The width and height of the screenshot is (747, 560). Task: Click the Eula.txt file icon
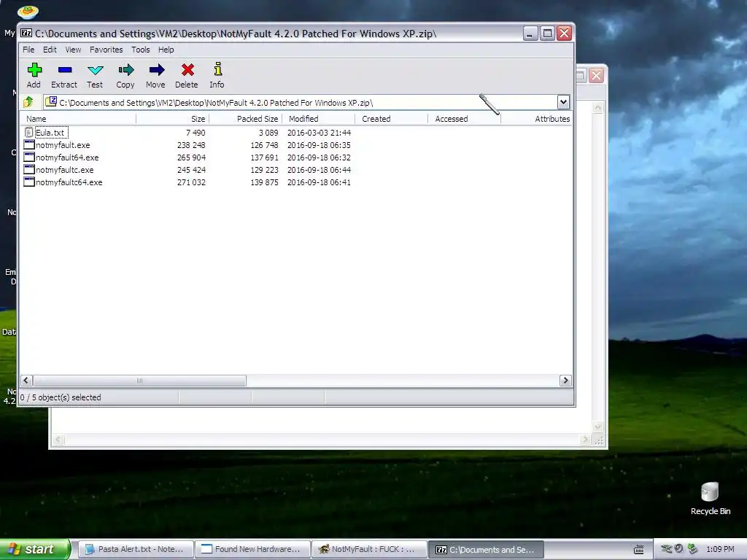click(x=29, y=133)
